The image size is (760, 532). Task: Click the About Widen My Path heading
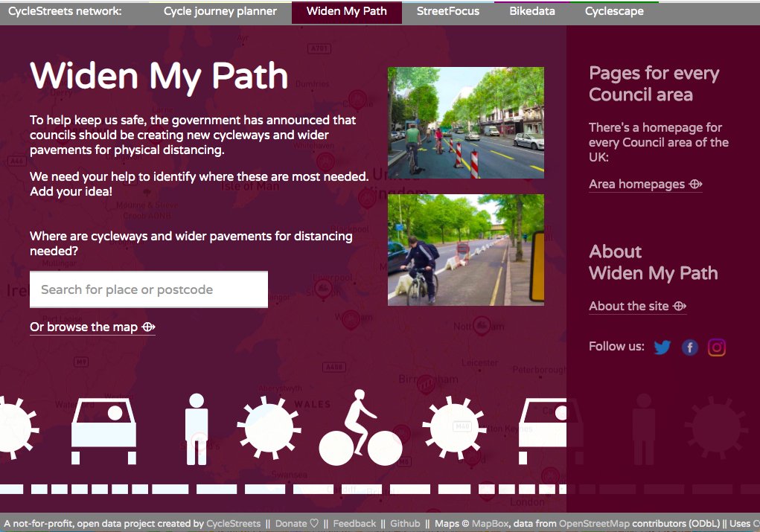(653, 262)
